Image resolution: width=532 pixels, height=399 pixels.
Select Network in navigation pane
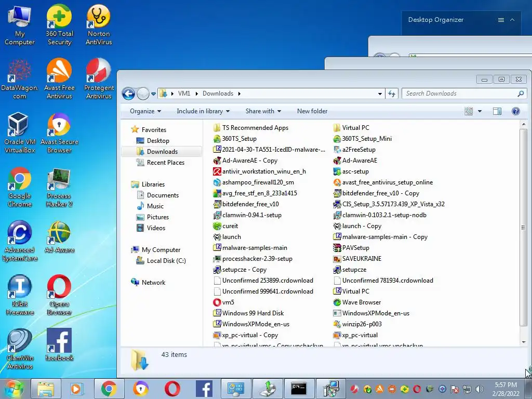153,283
